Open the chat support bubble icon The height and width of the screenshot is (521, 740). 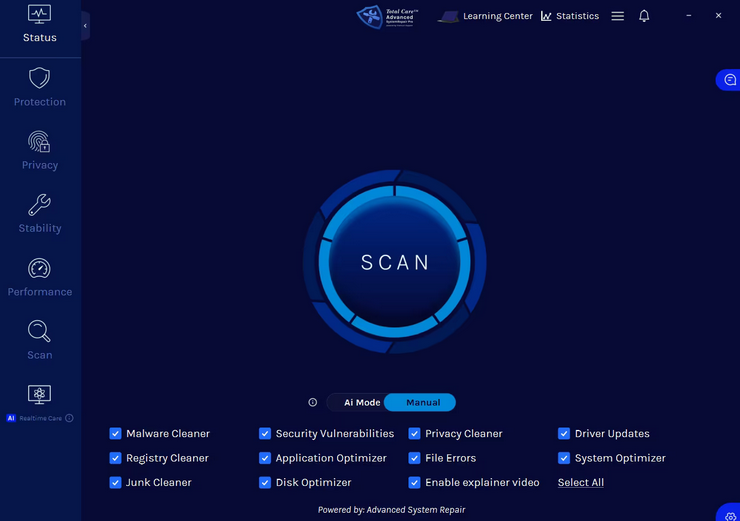click(730, 80)
